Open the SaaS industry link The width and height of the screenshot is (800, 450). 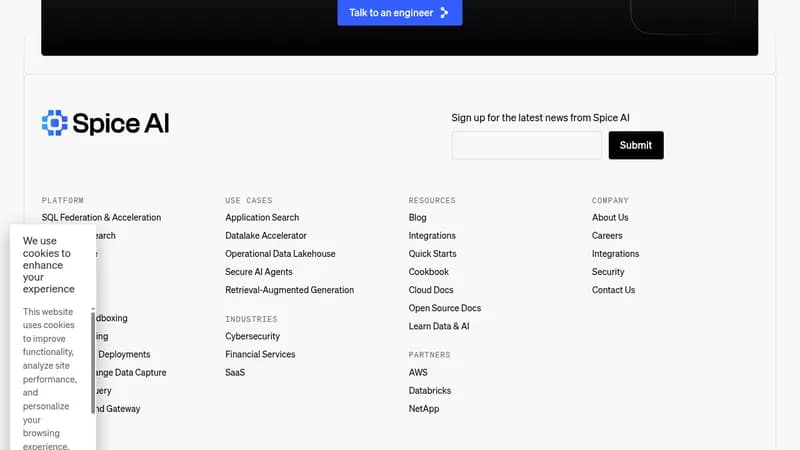pos(235,372)
